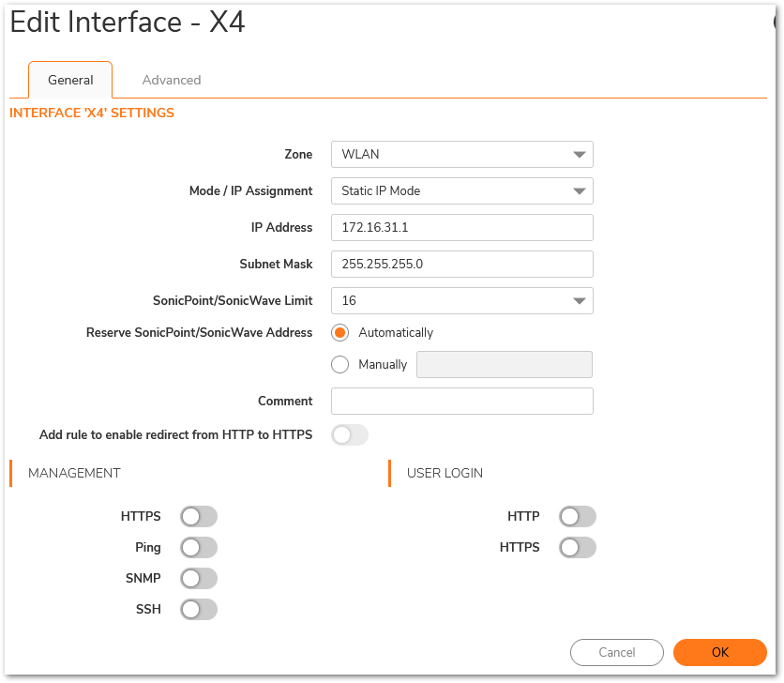
Task: Expand the Mode / IP Assignment dropdown
Action: 461,191
